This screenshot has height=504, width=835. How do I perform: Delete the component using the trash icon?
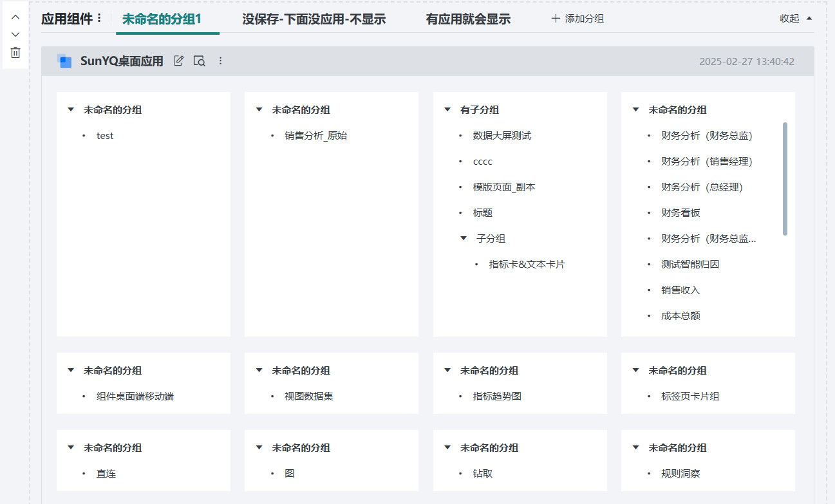click(15, 53)
